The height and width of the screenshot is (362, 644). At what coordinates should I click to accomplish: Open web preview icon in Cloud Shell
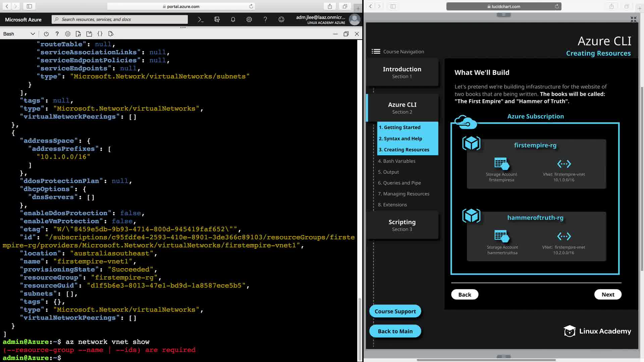click(111, 34)
